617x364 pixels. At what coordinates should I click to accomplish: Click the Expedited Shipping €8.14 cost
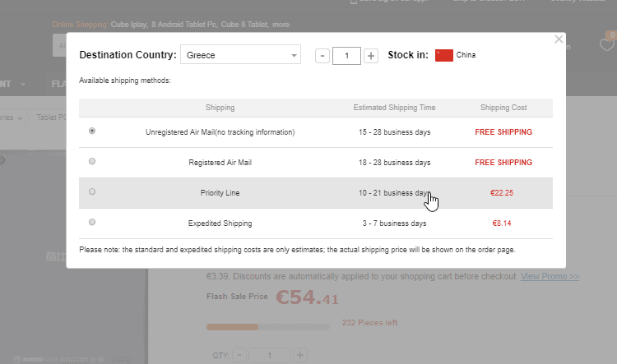(502, 223)
